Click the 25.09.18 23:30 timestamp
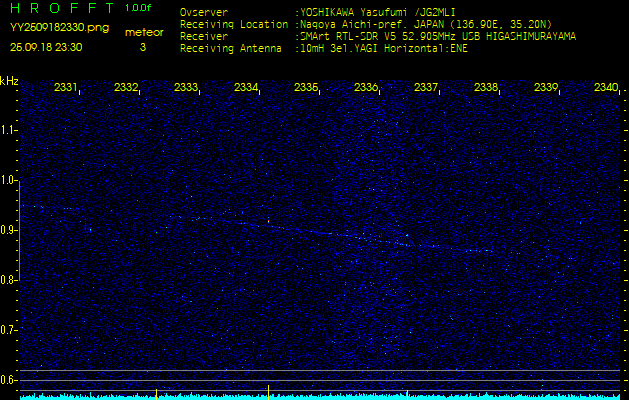The height and width of the screenshot is (400, 629). (x=46, y=47)
